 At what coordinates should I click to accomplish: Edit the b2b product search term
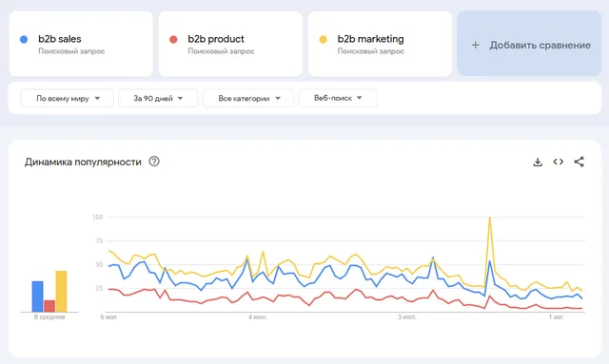click(x=216, y=39)
